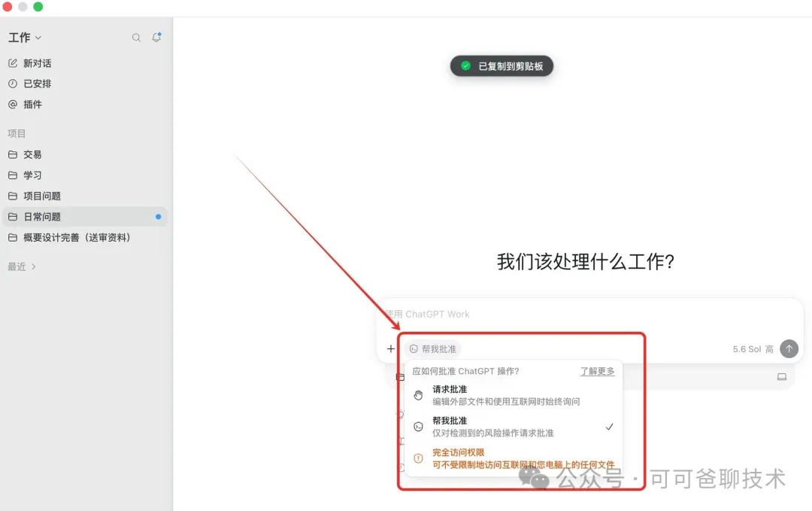
Task: Click the warning shield icon for 完全访问权限
Action: pyautogui.click(x=419, y=458)
